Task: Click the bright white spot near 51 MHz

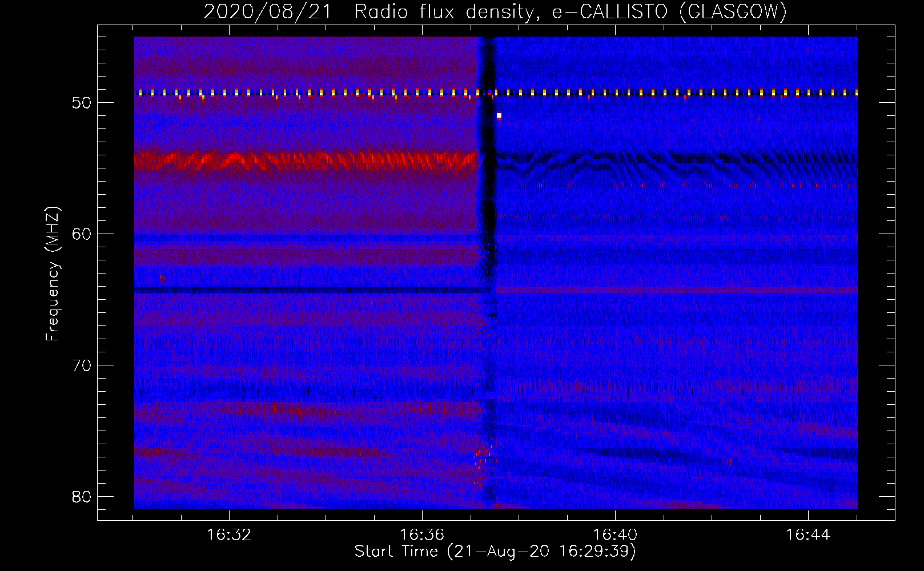Action: tap(499, 115)
